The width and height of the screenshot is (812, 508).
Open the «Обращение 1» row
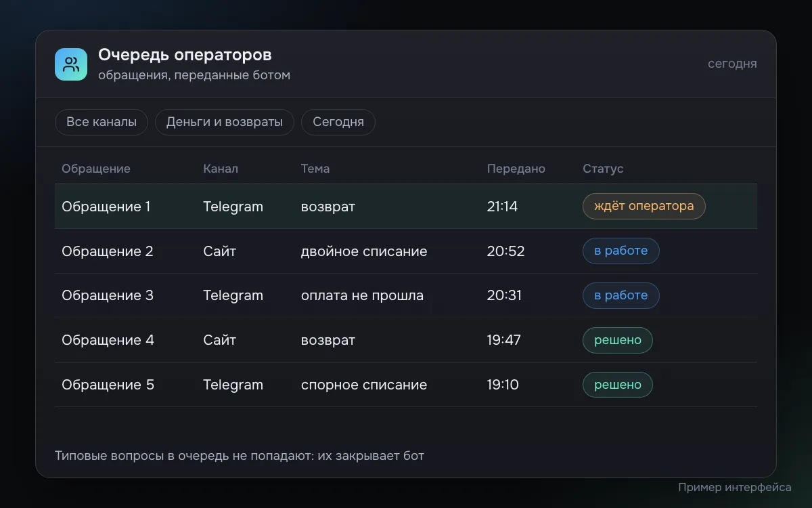point(406,207)
